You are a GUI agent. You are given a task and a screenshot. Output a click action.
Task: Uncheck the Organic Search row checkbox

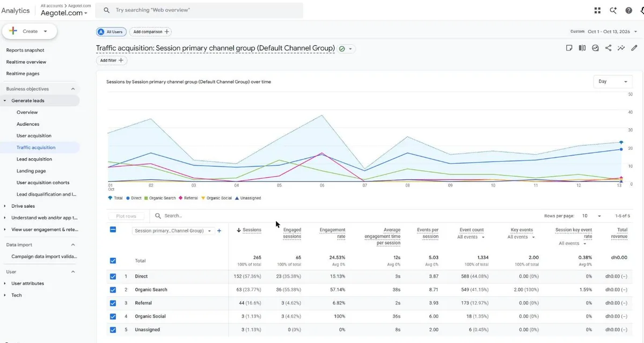click(113, 290)
